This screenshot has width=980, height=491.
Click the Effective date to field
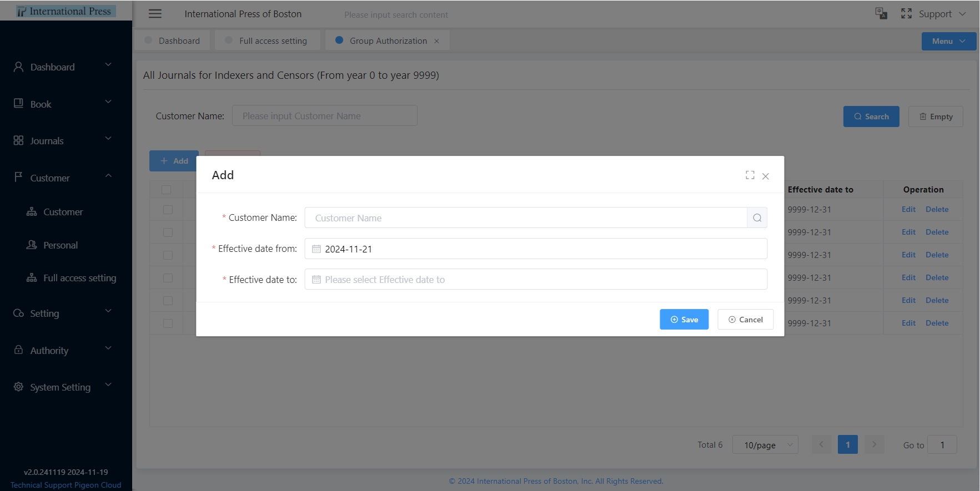pos(536,279)
